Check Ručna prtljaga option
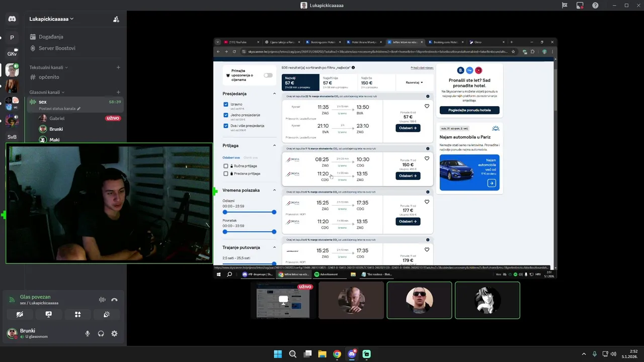The height and width of the screenshot is (362, 644). [x=226, y=166]
